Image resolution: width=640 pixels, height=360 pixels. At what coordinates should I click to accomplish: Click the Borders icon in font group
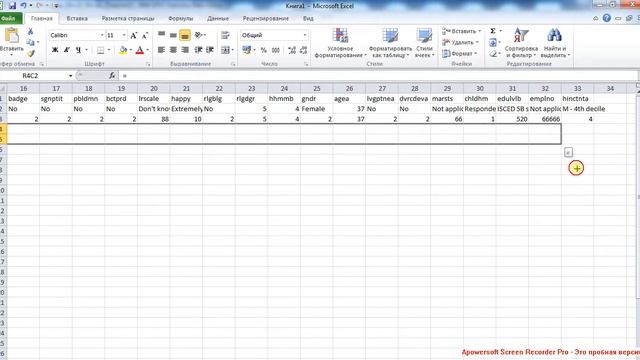(x=100, y=50)
